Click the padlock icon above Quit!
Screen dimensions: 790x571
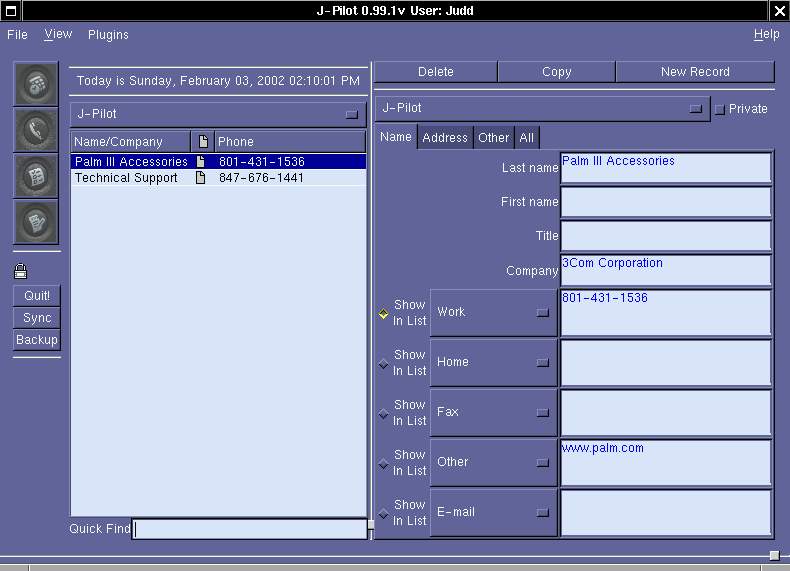pyautogui.click(x=21, y=271)
